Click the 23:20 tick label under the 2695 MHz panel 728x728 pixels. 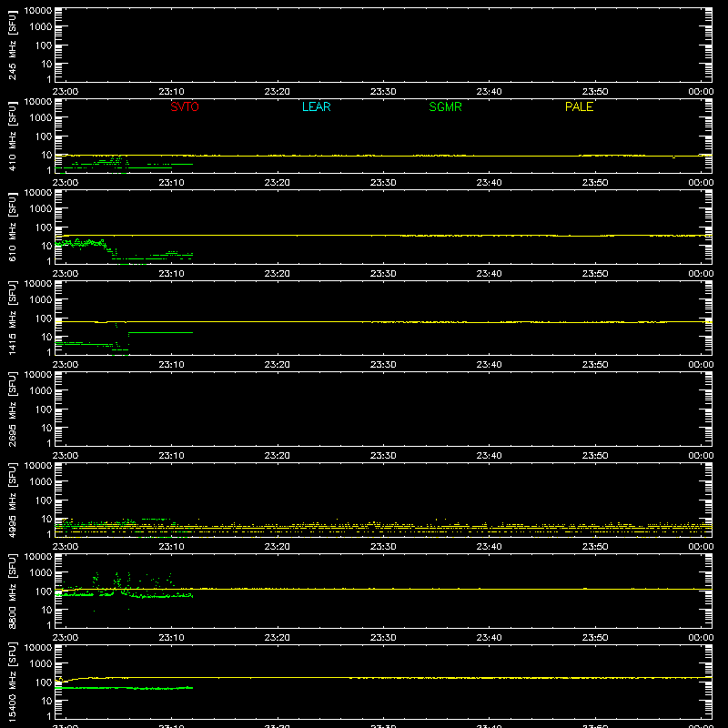(x=278, y=456)
